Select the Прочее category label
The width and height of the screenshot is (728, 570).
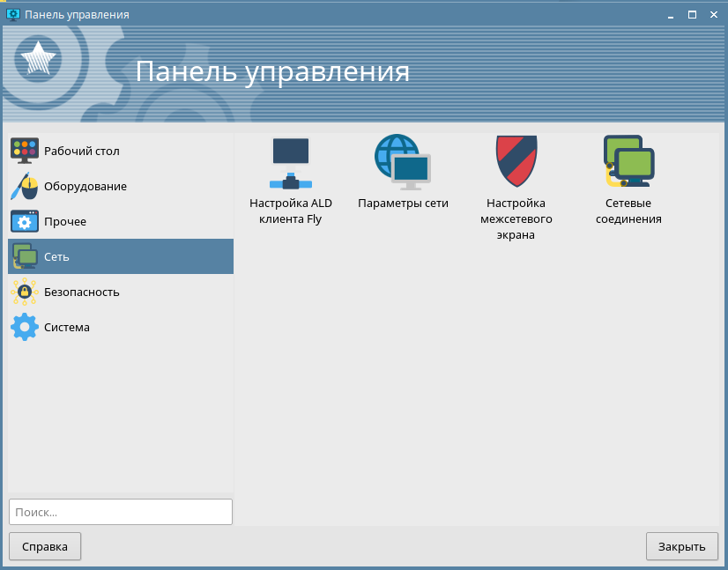click(x=65, y=221)
